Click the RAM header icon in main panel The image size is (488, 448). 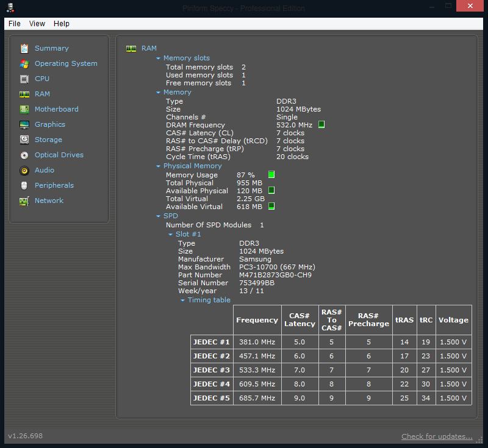[x=131, y=49]
